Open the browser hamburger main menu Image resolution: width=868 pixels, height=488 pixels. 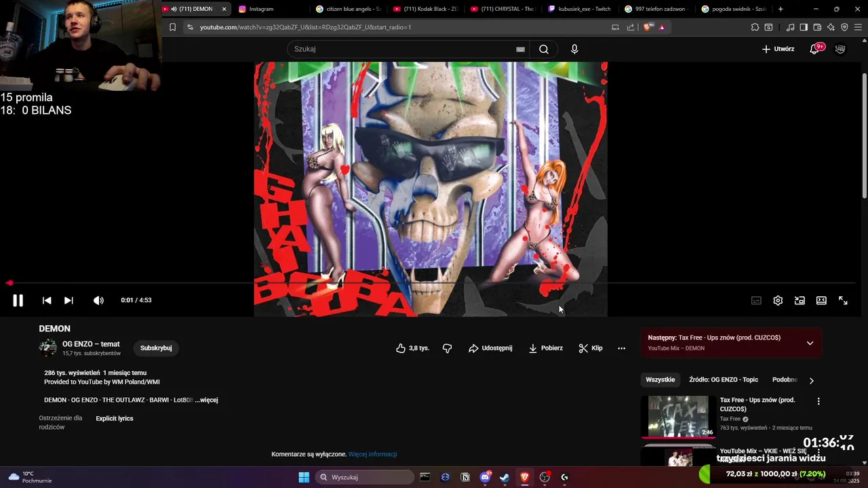[858, 27]
